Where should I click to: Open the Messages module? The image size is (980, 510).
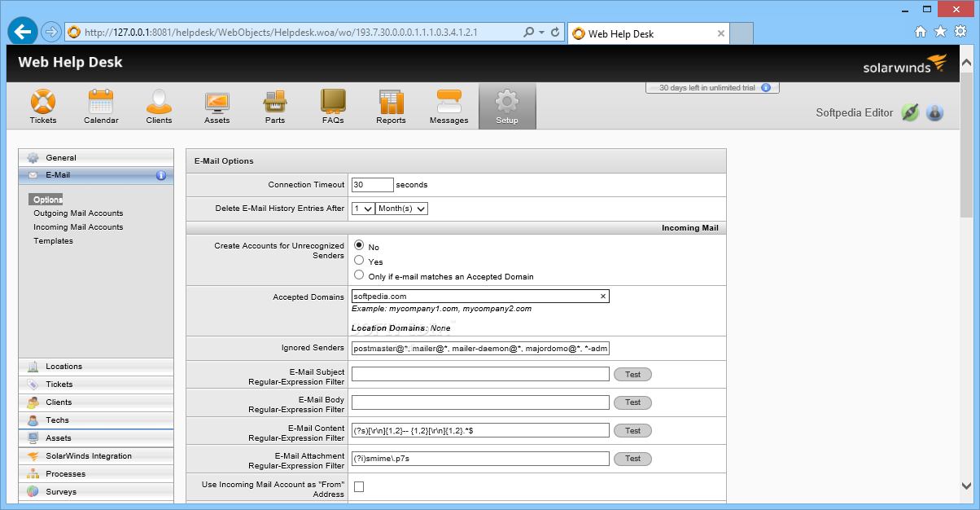coord(449,107)
